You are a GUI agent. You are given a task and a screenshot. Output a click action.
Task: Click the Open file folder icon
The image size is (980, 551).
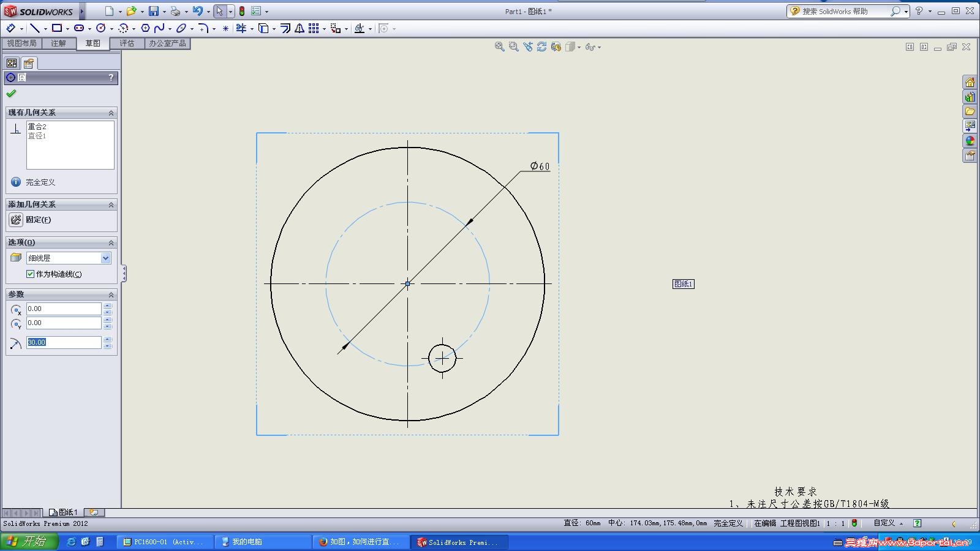pyautogui.click(x=131, y=11)
